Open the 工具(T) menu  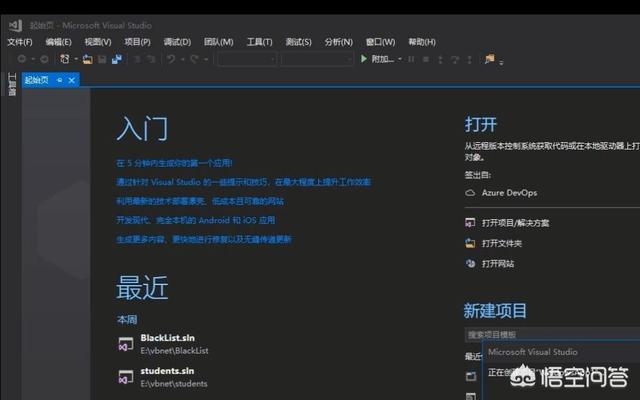260,42
